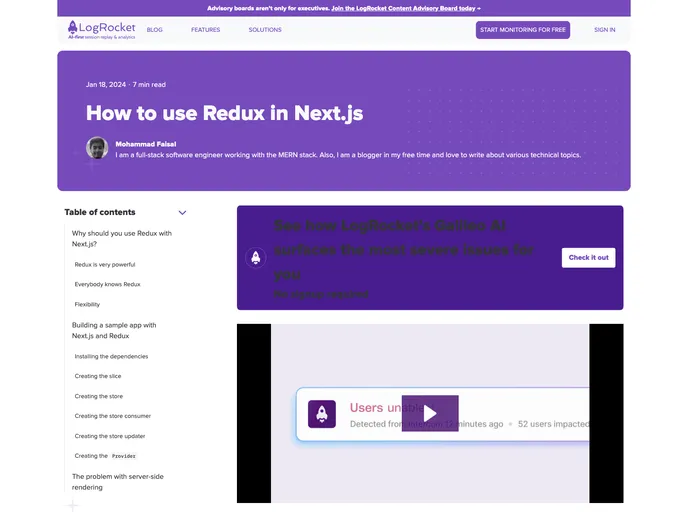The image size is (688, 512).
Task: Go to 'Everybody knows Redux' section
Action: [108, 284]
